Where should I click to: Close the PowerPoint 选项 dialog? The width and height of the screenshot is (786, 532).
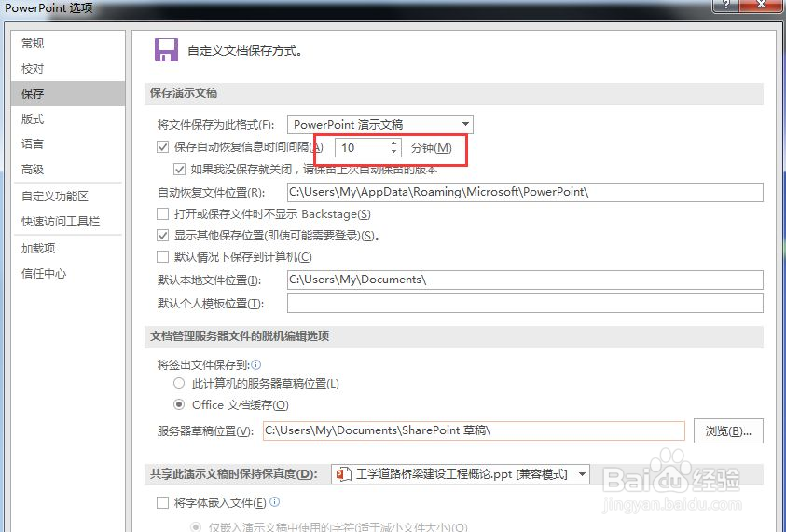(x=761, y=5)
